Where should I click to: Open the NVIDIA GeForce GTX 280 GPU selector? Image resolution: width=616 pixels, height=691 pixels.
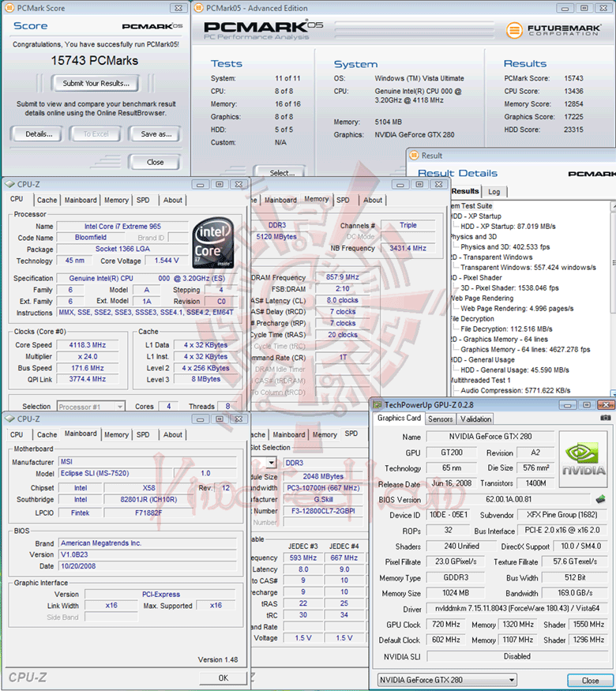[x=447, y=679]
